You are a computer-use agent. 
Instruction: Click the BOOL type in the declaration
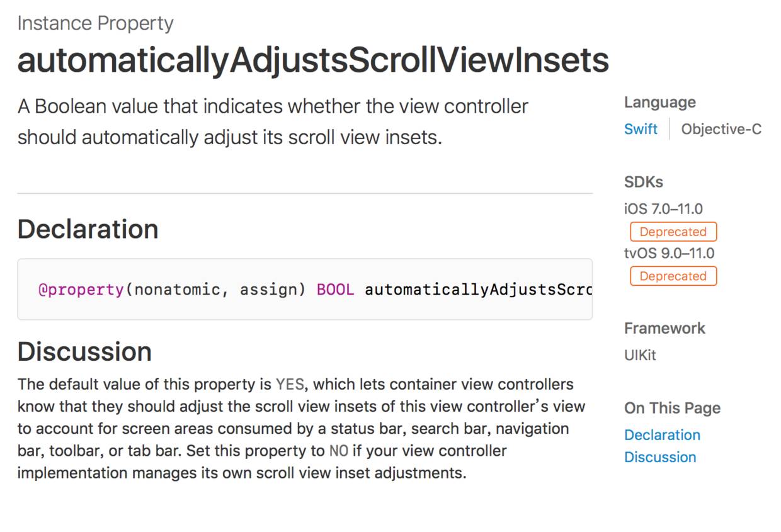click(x=335, y=290)
